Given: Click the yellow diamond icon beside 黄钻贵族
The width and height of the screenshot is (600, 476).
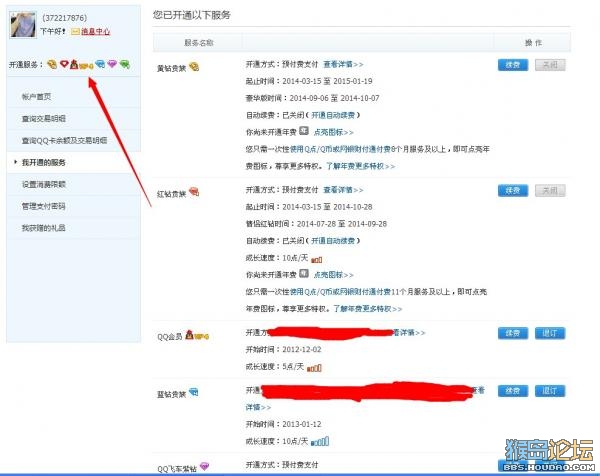Looking at the screenshot, I should (x=194, y=67).
